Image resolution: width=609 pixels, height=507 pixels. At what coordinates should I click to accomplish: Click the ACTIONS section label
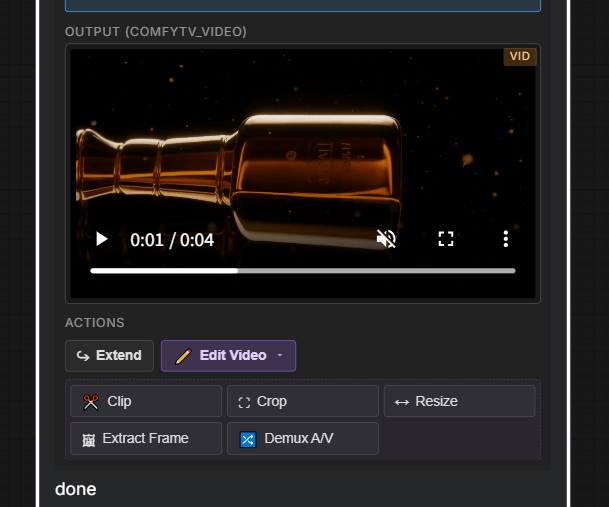[95, 323]
